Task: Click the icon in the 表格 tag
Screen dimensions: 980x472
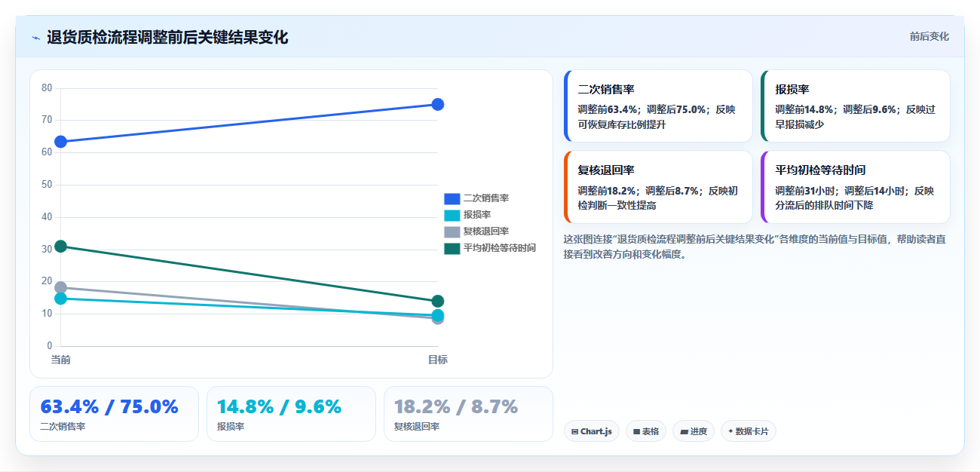Action: click(637, 432)
